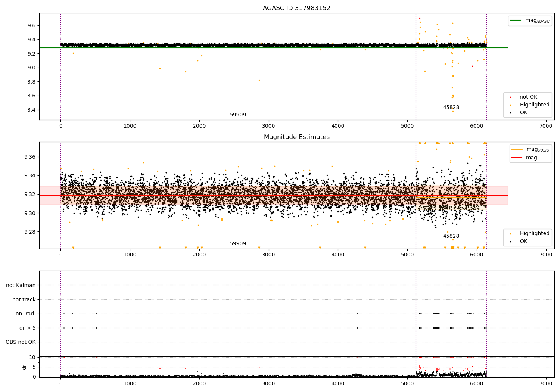Image resolution: width=560 pixels, height=392 pixels.
Task: Click 'not OK' legend entry in top plot
Action: coord(528,97)
